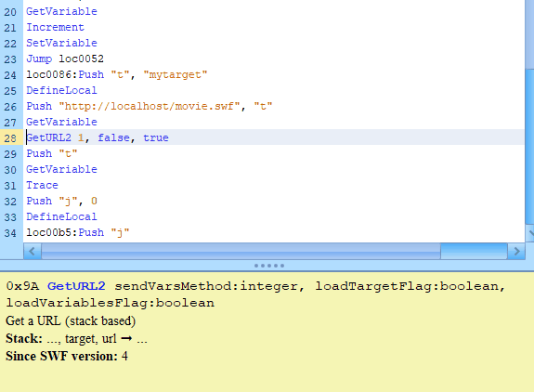Select line number 34 in the gutter

pos(10,233)
